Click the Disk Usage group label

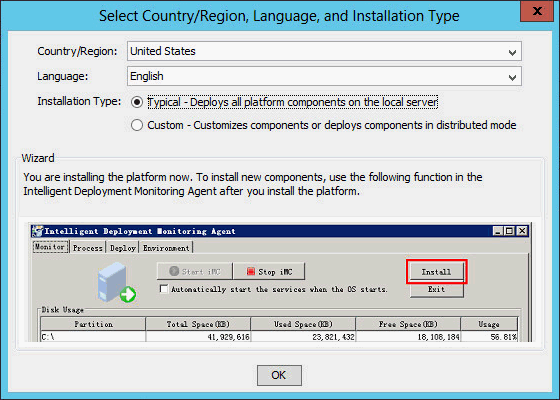[62, 310]
